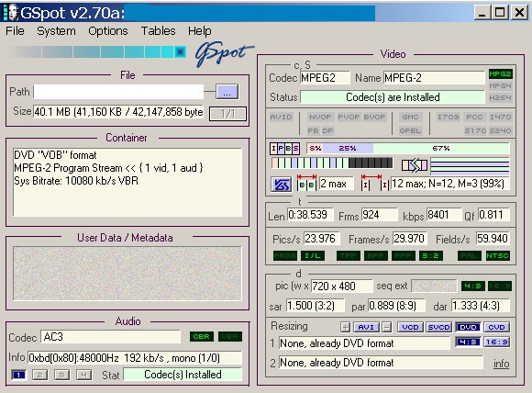
Task: Click the 1/1 file counter button
Action: click(x=227, y=114)
